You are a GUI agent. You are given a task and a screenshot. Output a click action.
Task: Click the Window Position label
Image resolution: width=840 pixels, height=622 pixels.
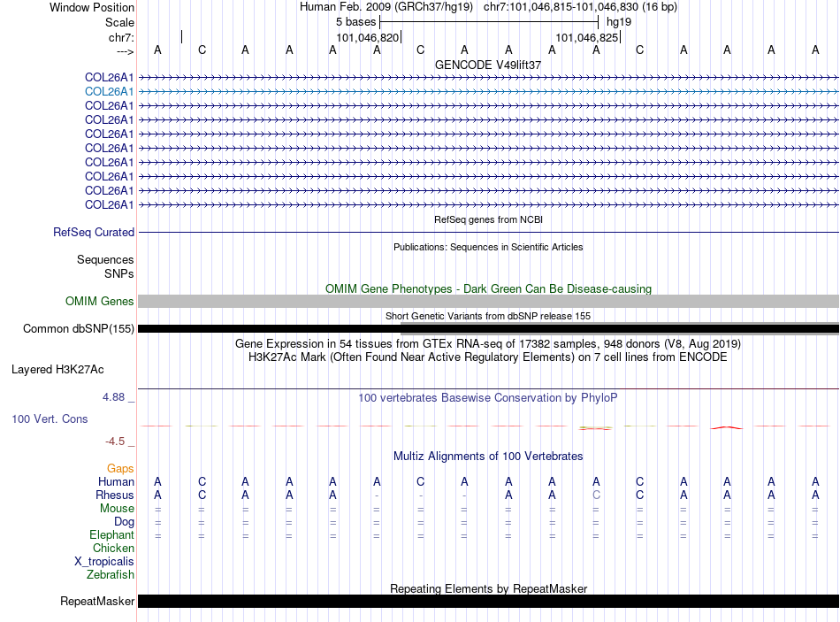92,7
